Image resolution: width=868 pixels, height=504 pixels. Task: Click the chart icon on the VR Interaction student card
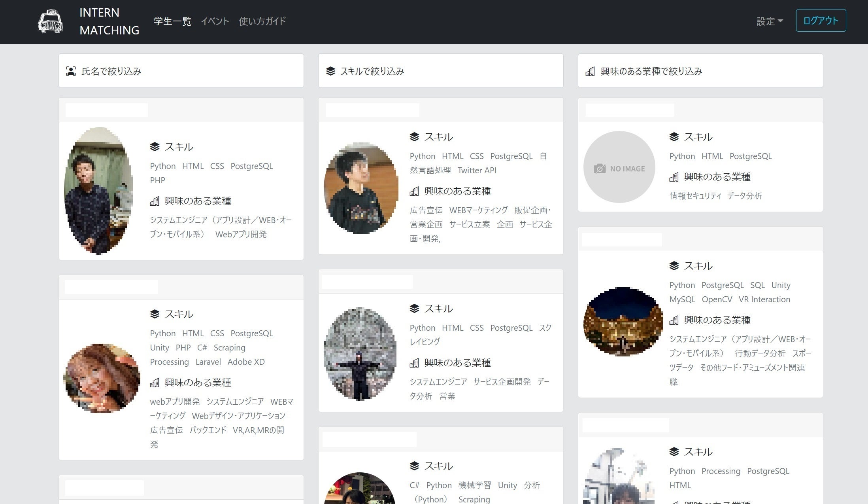[x=674, y=320]
